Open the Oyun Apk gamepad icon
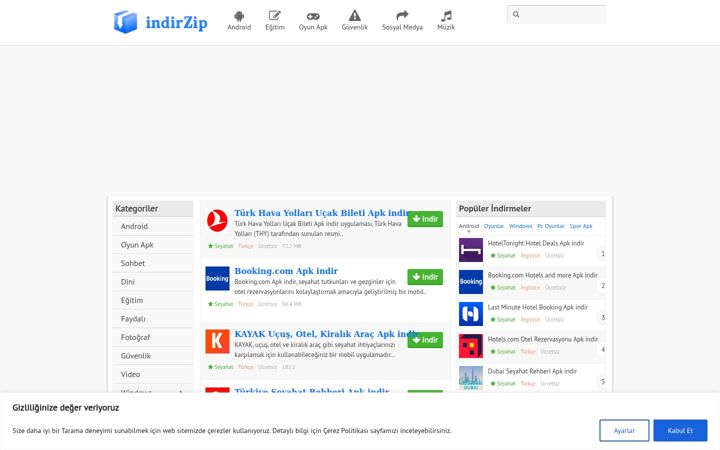 coord(313,17)
